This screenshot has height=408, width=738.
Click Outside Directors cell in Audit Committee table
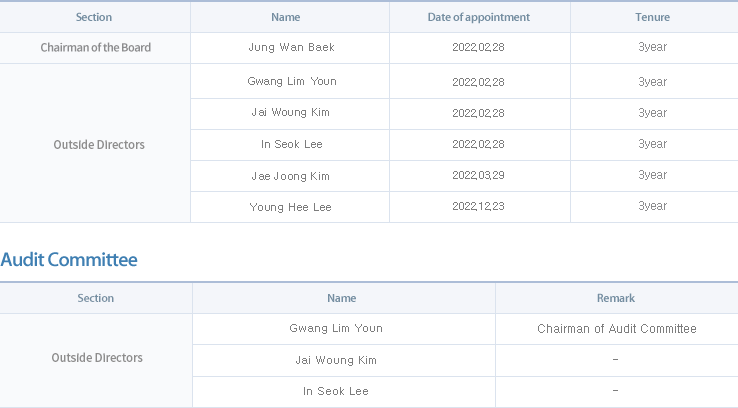click(x=97, y=358)
